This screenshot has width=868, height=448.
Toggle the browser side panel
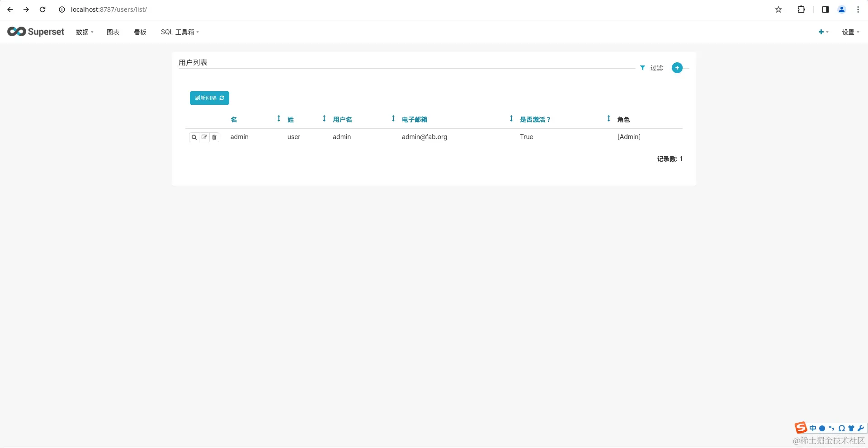click(x=826, y=9)
